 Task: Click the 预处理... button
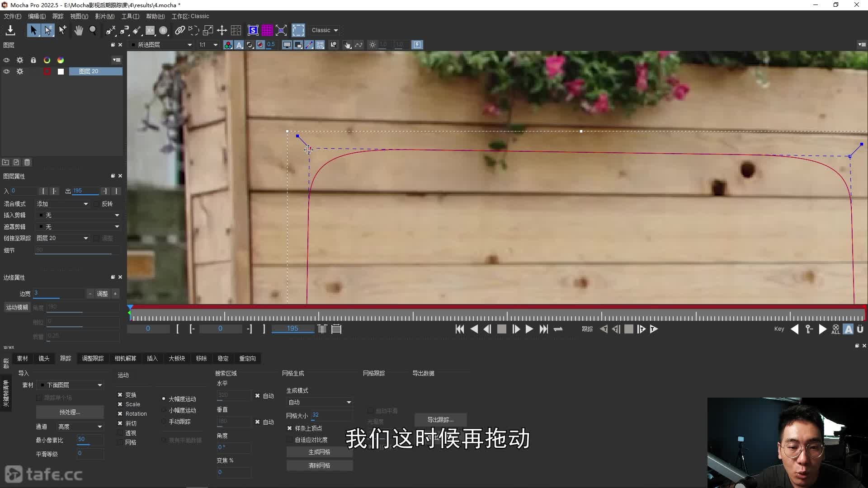(x=70, y=412)
